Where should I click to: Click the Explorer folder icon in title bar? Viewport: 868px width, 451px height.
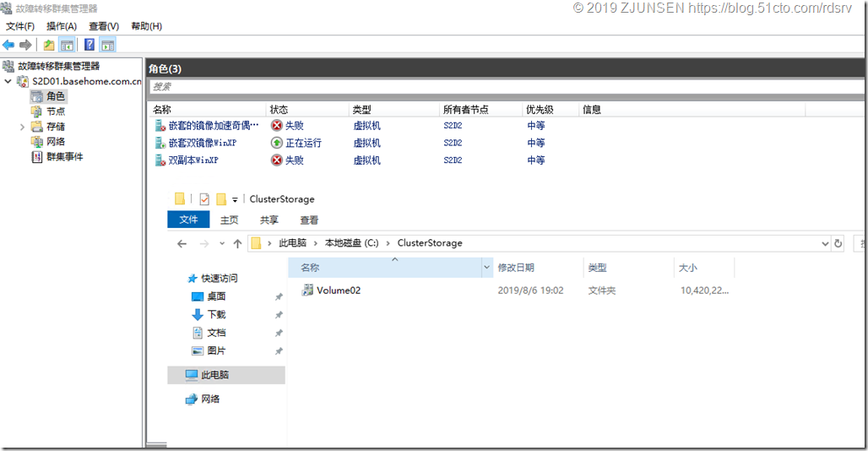click(x=179, y=198)
